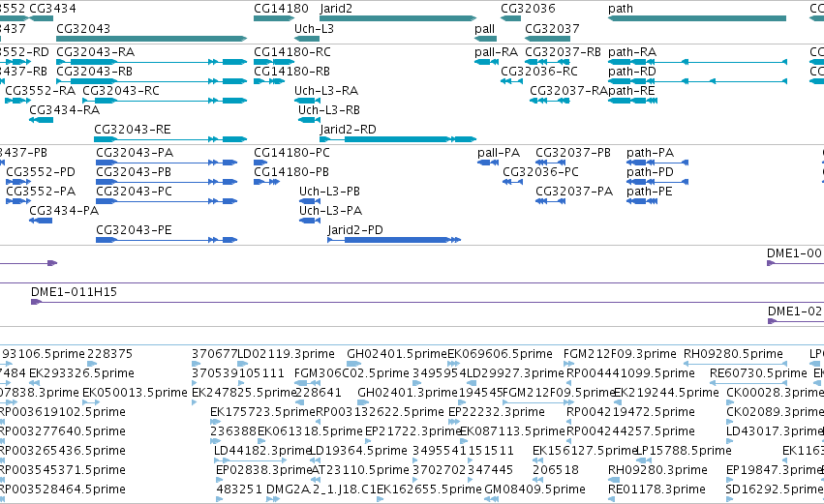Click protein path-PE
This screenshot has width=824, height=504.
point(649,192)
